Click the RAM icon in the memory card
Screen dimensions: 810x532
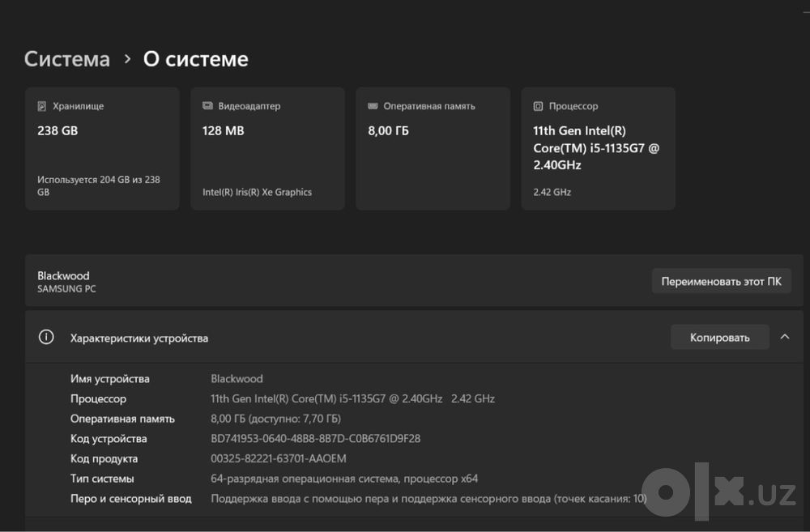(x=373, y=106)
